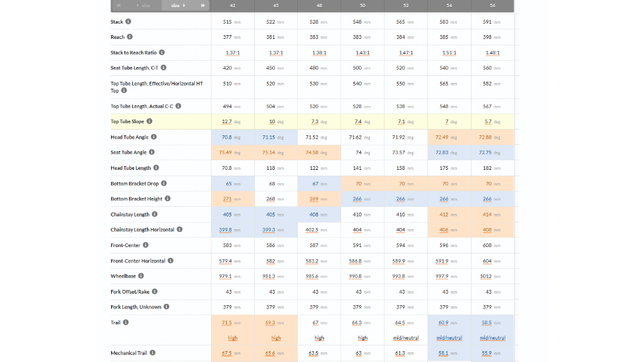This screenshot has height=362, width=644.
Task: Click the 70.8 deg head tube angle cell
Action: point(233,137)
